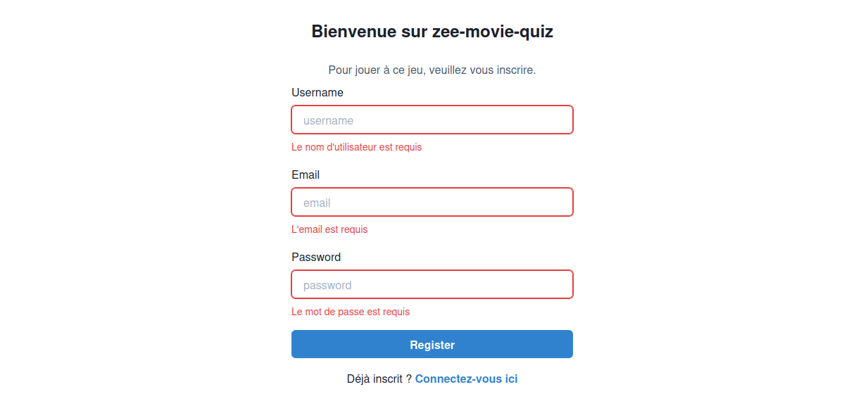Click the 'Déjà inscrit ?' text

377,379
